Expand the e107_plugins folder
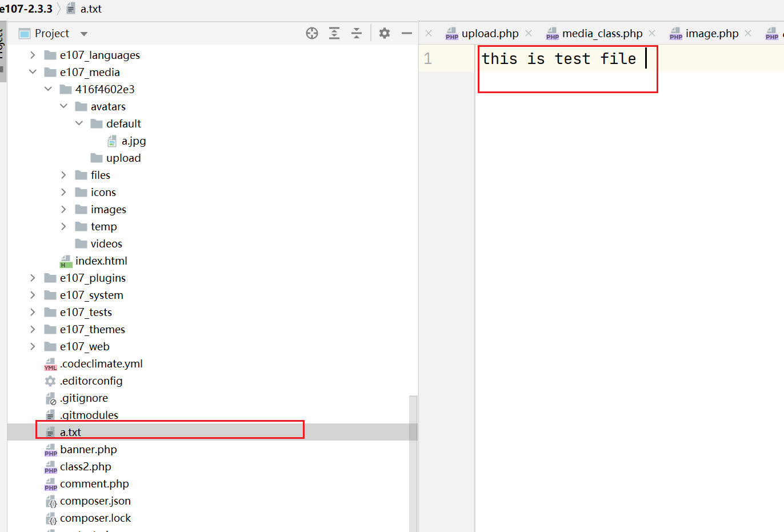The image size is (784, 532). 33,278
